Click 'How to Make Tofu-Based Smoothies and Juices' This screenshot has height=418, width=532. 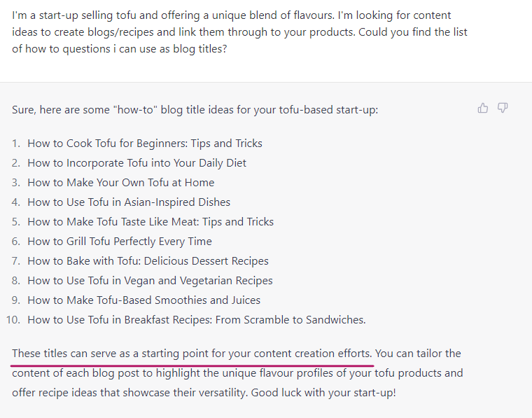click(x=144, y=300)
